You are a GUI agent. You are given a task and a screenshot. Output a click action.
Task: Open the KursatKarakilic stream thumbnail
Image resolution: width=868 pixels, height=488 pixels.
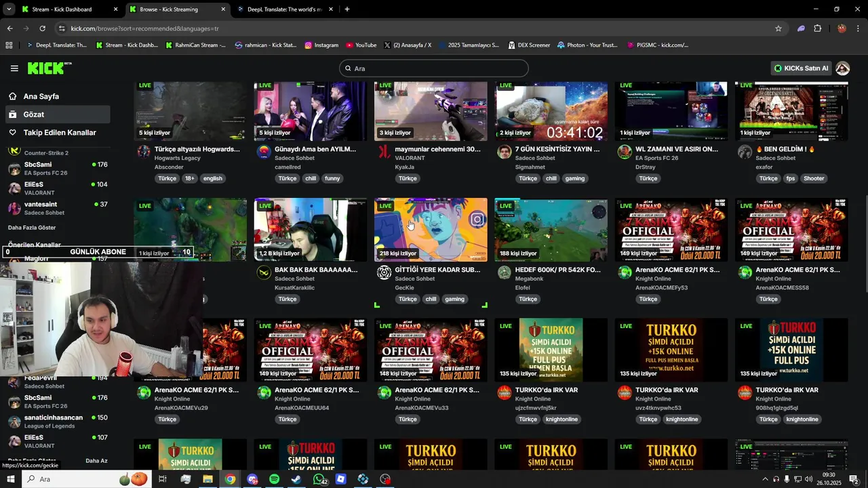311,230
